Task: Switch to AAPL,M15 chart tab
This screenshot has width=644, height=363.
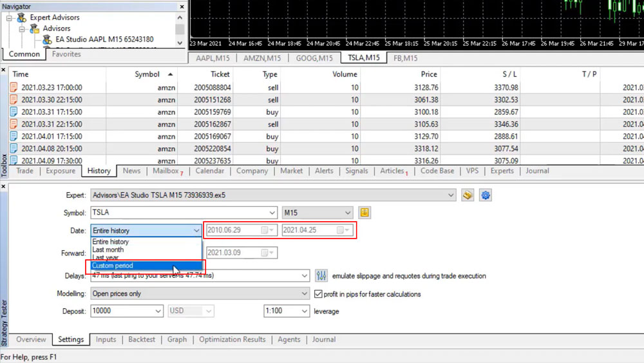Action: (213, 59)
